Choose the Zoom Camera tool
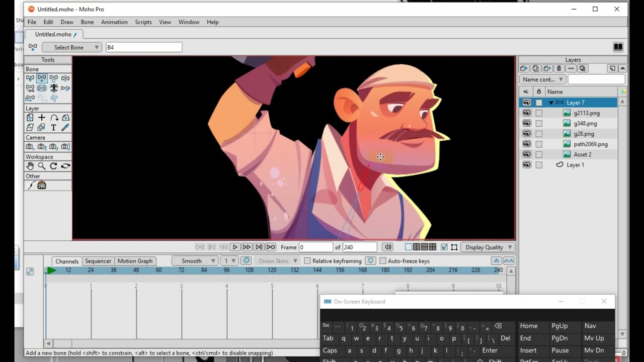 [42, 147]
